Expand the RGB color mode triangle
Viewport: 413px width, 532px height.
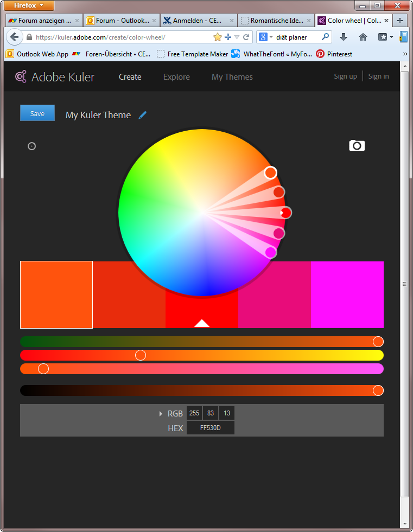[x=161, y=414]
